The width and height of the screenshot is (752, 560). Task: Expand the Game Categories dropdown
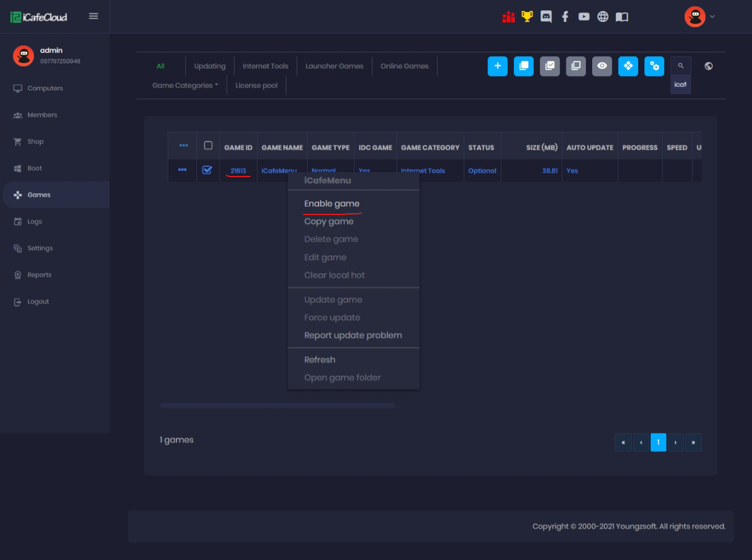click(x=185, y=86)
